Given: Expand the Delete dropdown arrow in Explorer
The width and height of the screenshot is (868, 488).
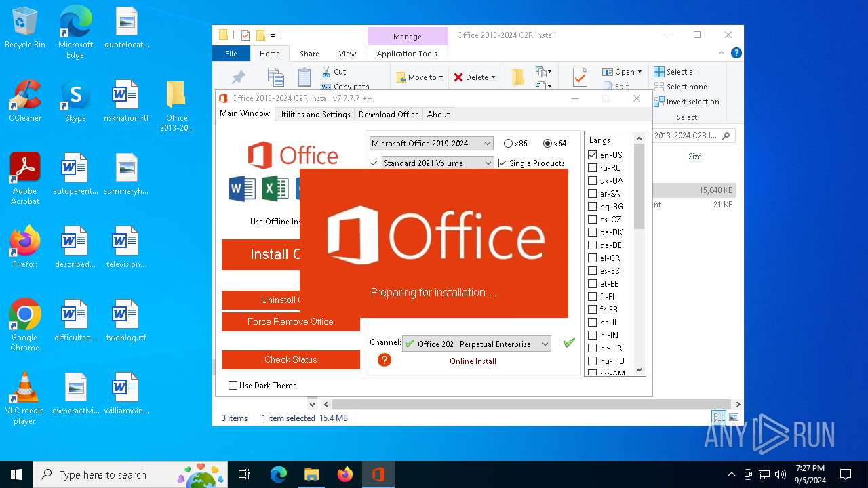Looking at the screenshot, I should pyautogui.click(x=493, y=77).
